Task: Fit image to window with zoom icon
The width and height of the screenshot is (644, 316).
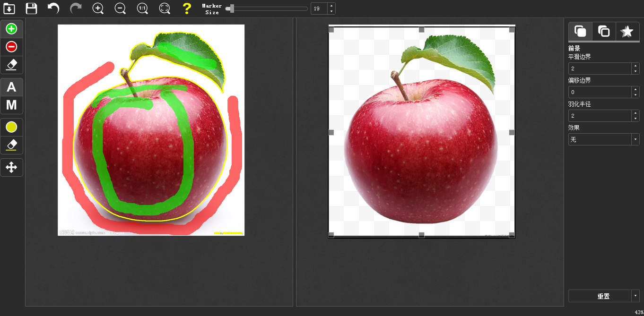Action: coord(164,9)
